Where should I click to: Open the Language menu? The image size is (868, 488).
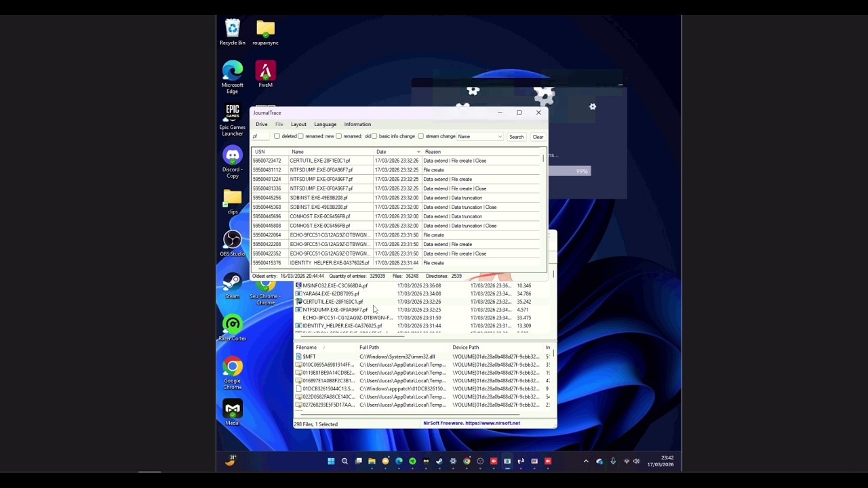[325, 125]
